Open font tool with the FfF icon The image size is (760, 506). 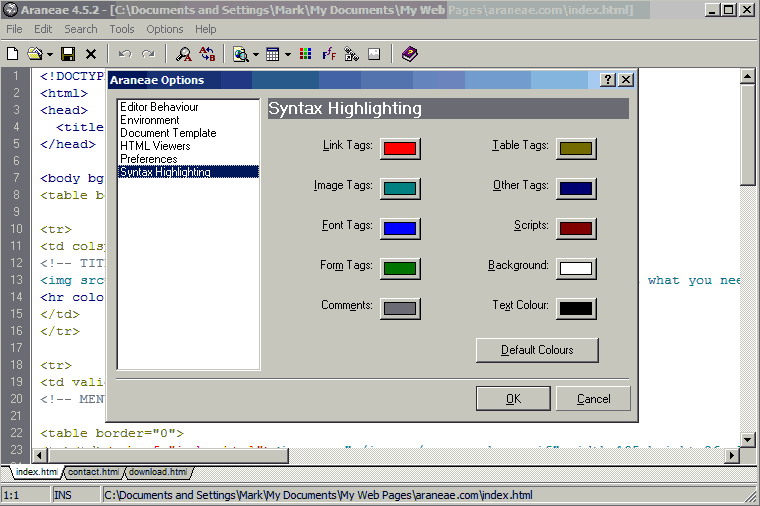[x=329, y=54]
